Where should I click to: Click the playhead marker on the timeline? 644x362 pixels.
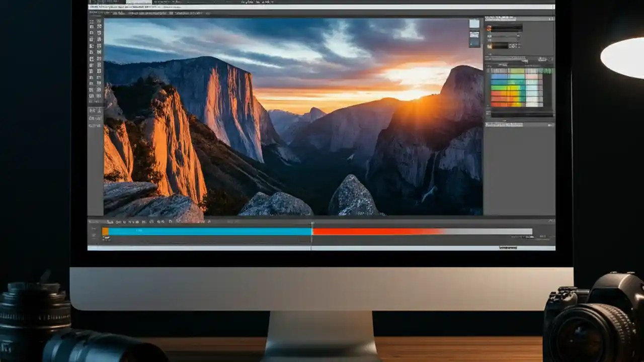tap(312, 221)
